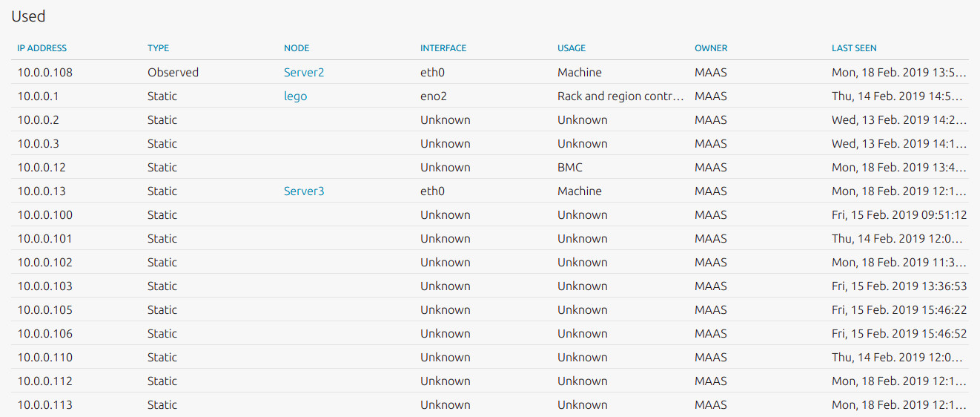Click the BMC usage cell
This screenshot has width=980, height=417.
click(x=569, y=168)
